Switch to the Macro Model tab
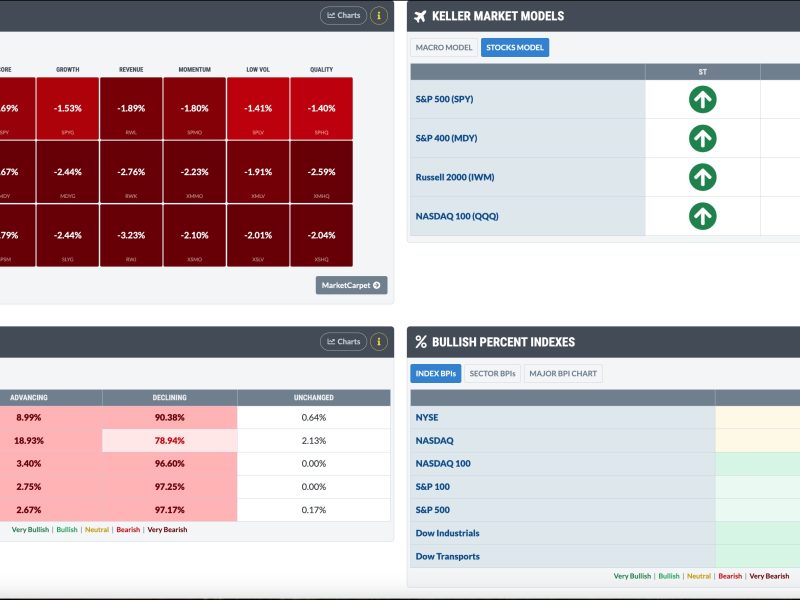The image size is (800, 600). tap(444, 47)
